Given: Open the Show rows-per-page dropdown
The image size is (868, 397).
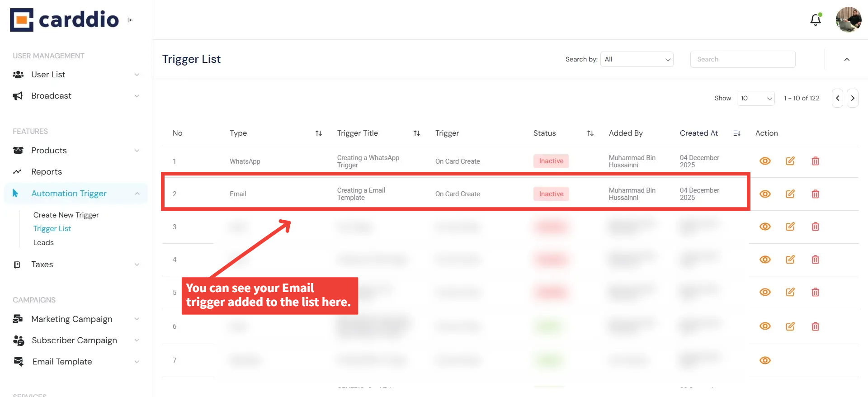Looking at the screenshot, I should point(756,98).
